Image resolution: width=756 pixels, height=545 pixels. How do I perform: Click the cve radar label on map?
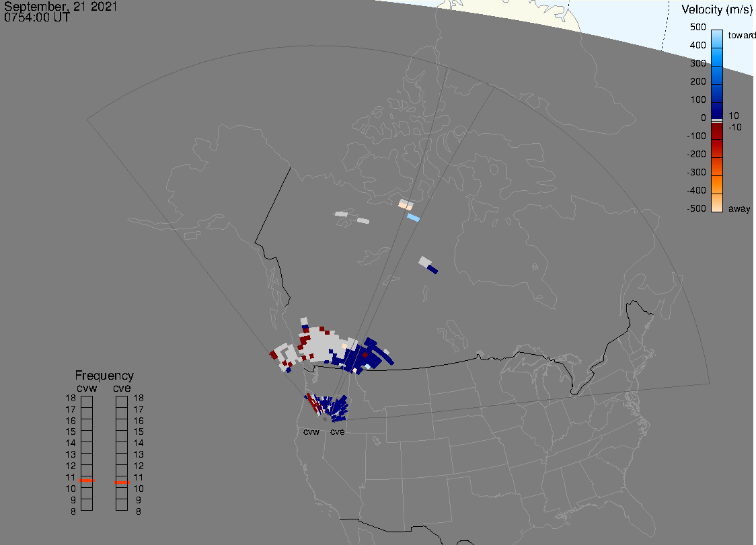coord(338,431)
